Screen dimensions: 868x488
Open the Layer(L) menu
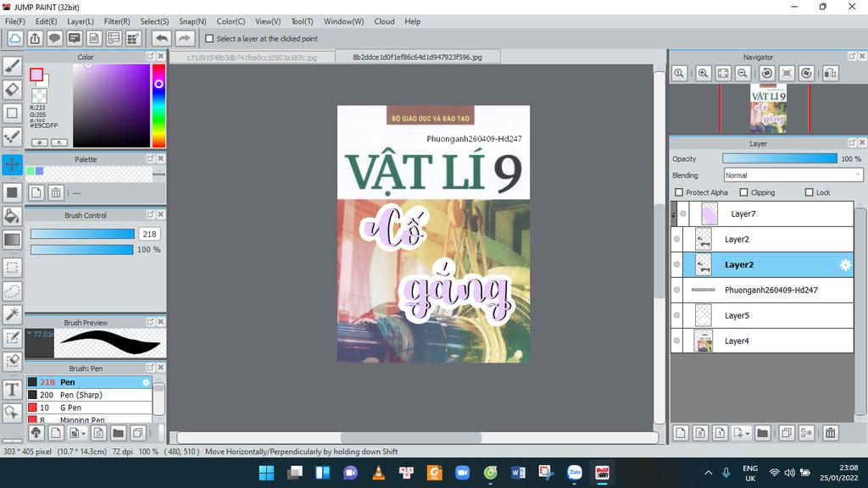click(81, 21)
